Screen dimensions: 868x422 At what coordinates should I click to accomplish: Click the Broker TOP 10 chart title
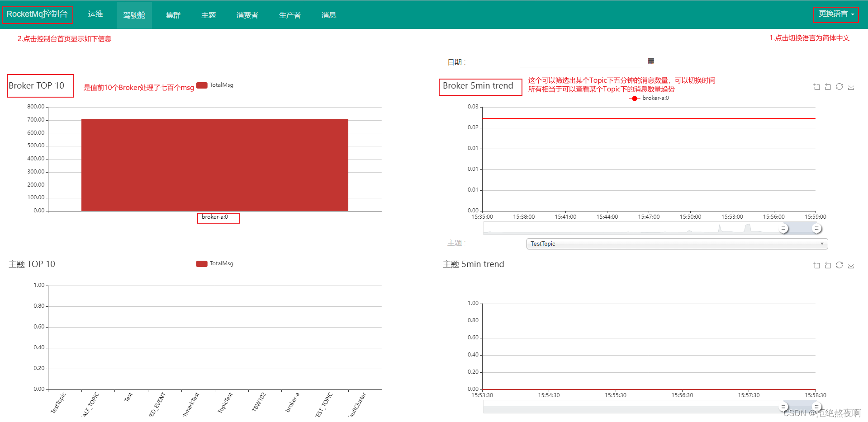tap(37, 86)
